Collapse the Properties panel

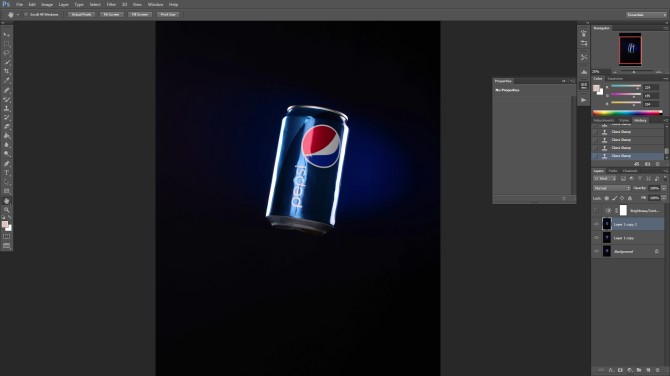point(564,81)
